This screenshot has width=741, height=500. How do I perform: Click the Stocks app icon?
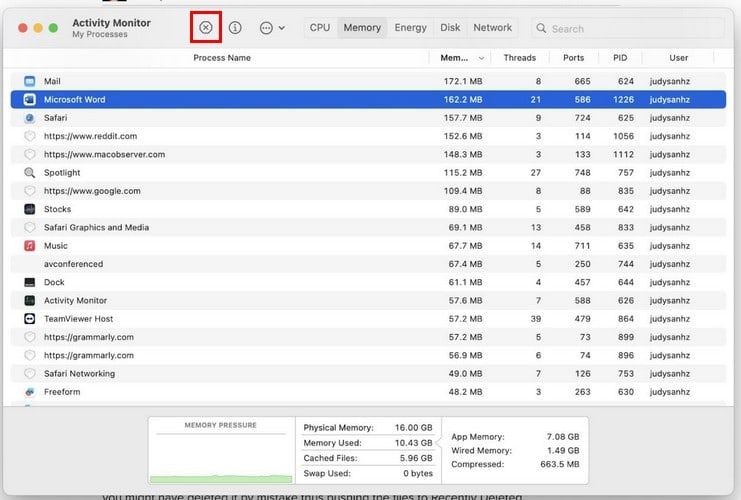click(x=30, y=209)
